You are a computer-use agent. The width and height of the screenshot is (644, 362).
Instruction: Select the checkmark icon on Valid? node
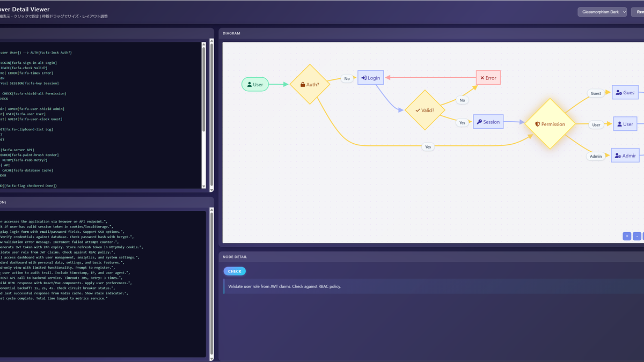418,110
